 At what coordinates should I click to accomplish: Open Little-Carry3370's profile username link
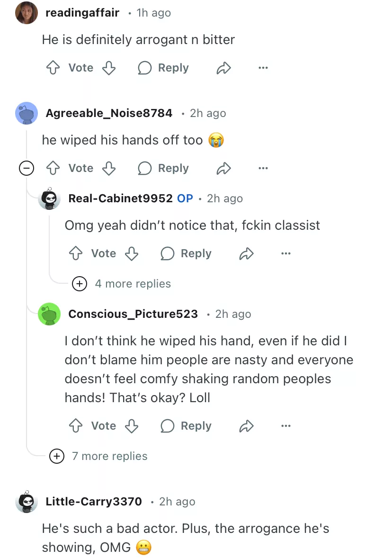(x=94, y=502)
